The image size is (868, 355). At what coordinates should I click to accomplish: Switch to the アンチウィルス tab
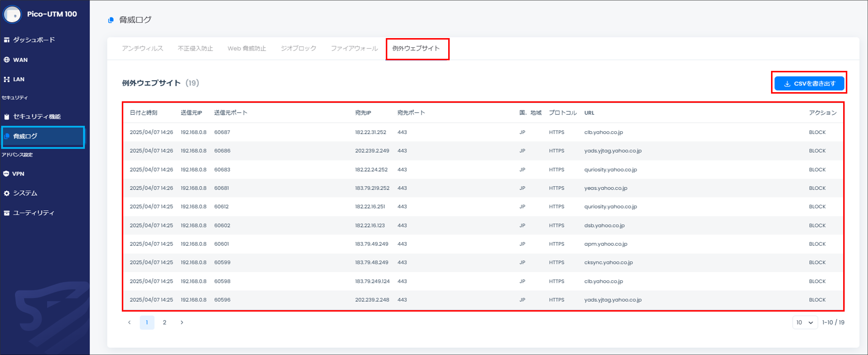coord(142,48)
